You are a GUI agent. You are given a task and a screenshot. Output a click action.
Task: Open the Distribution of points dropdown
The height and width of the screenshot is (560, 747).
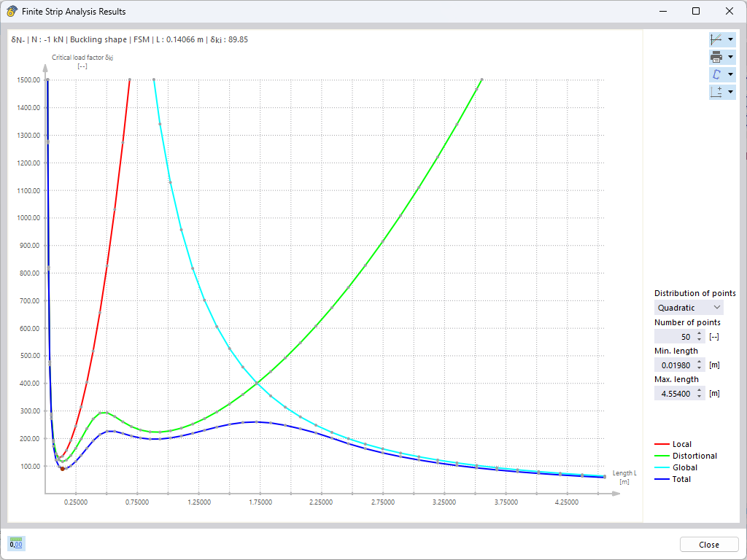coord(688,307)
